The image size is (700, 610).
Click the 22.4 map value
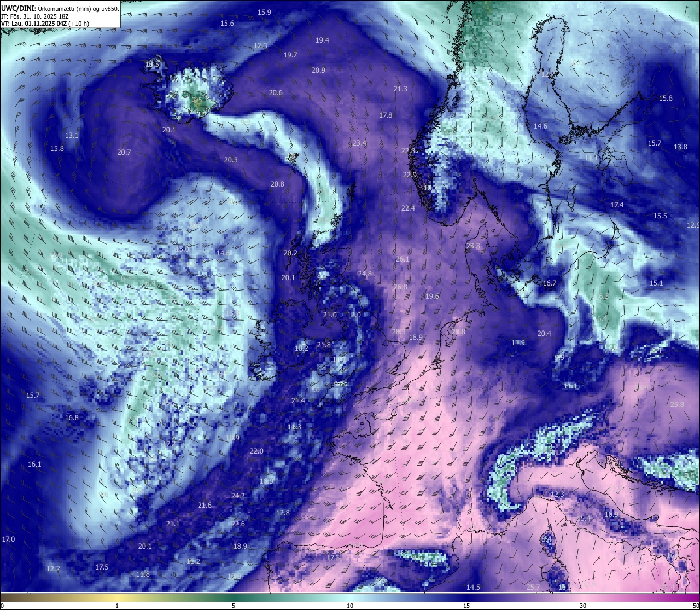[408, 208]
